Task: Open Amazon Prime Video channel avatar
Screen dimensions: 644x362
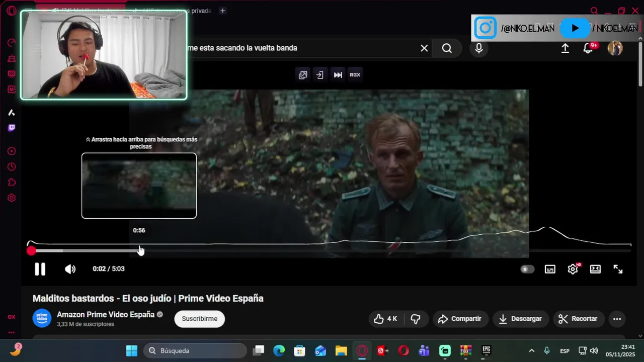Action: click(x=42, y=318)
